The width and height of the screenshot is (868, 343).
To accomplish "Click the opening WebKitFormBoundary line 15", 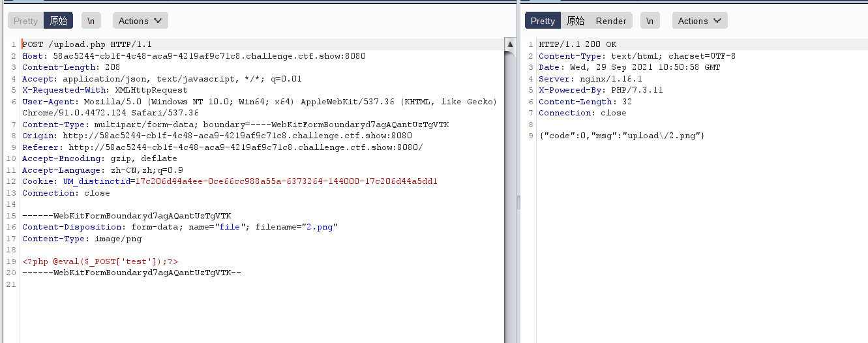I will [x=127, y=216].
